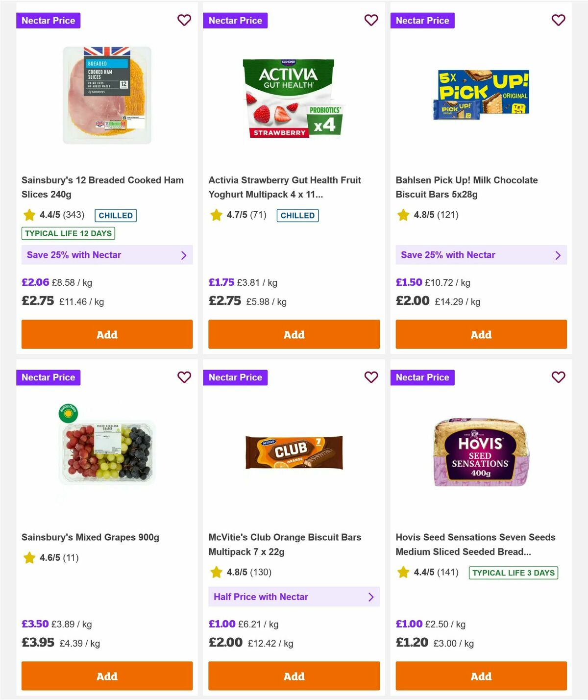Click the heart icon on McVitie's Club Orange
This screenshot has width=588, height=700.
click(371, 377)
